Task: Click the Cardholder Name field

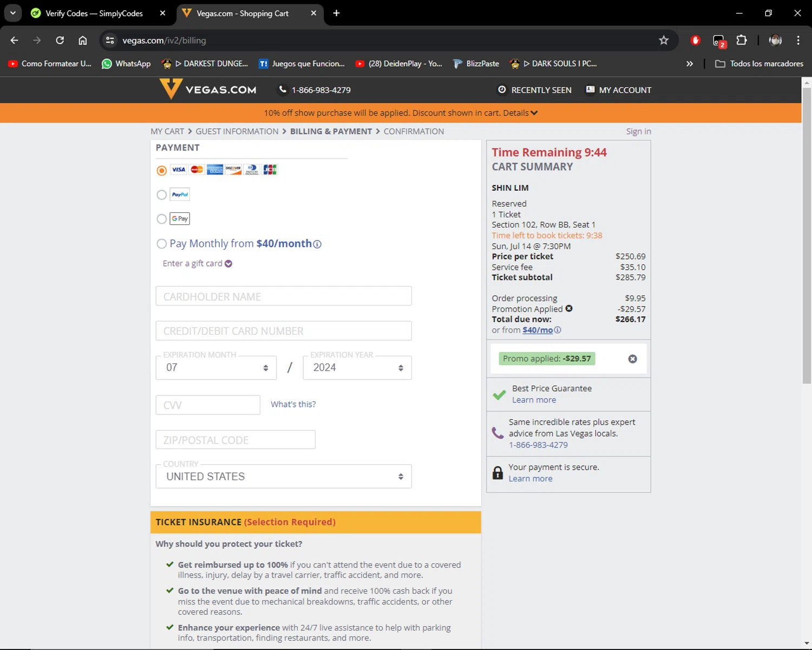Action: point(284,296)
